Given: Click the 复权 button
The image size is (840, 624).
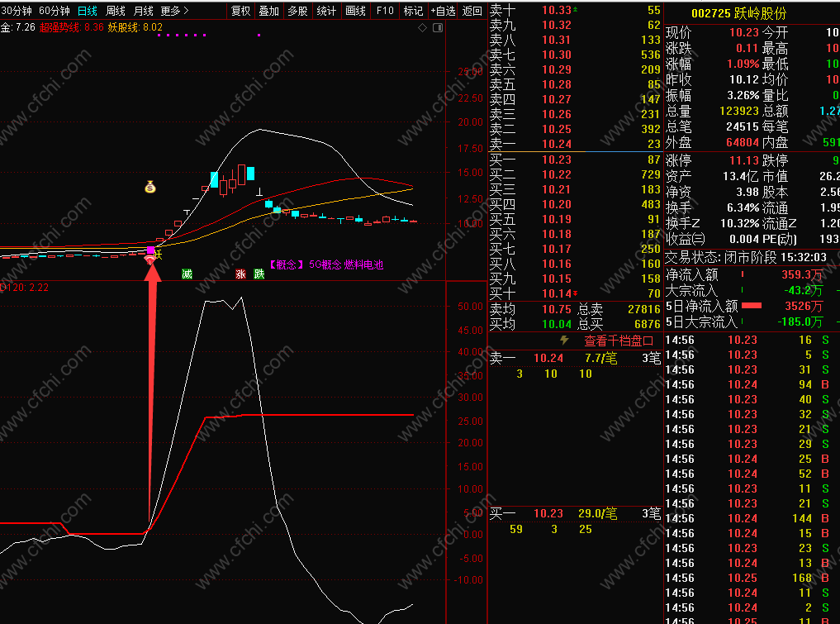Looking at the screenshot, I should coord(240,11).
